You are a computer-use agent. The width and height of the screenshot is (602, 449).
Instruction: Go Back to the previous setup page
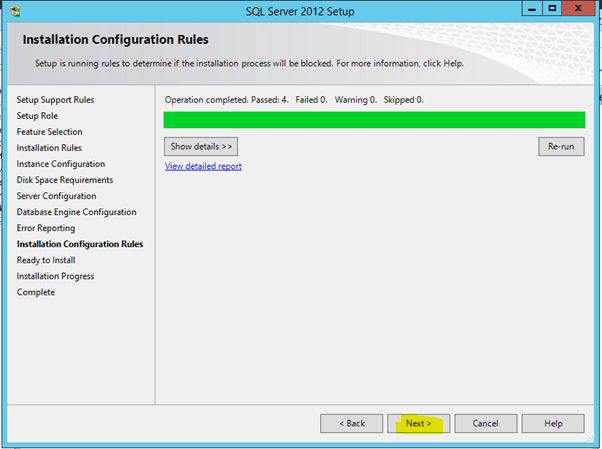point(351,423)
